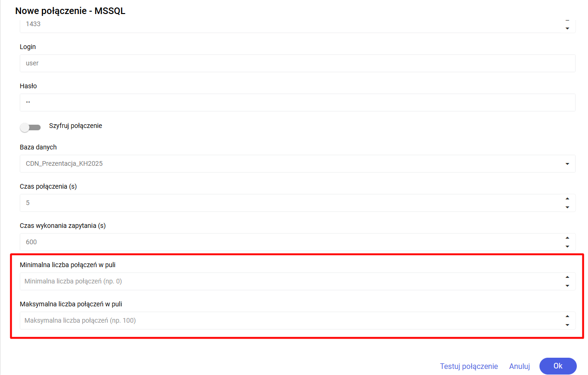Click the Hasło password field

click(297, 102)
